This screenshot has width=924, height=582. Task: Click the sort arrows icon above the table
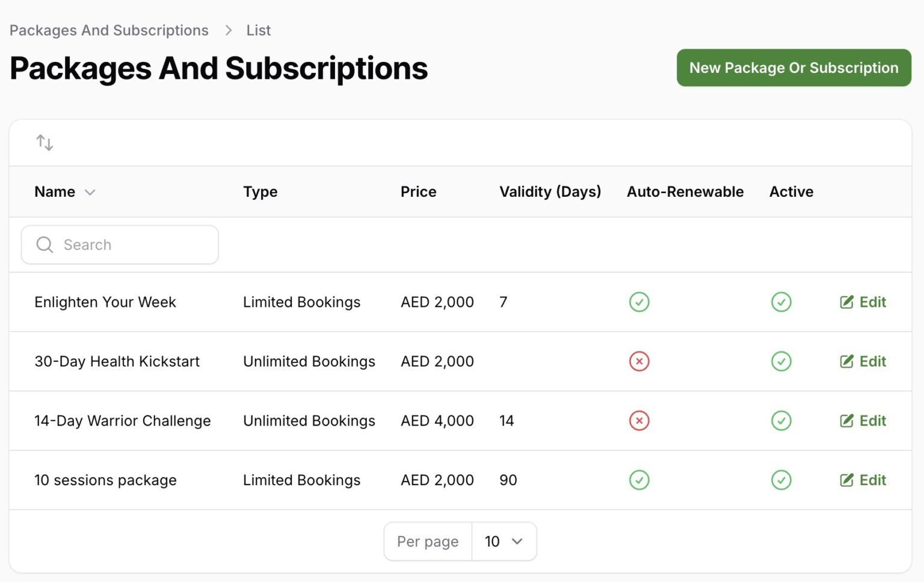[x=45, y=143]
